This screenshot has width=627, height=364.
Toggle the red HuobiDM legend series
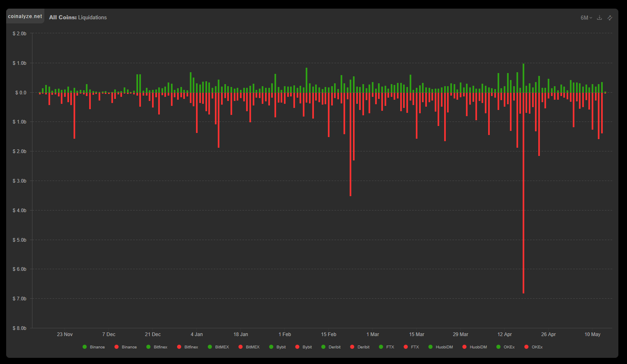pyautogui.click(x=475, y=347)
